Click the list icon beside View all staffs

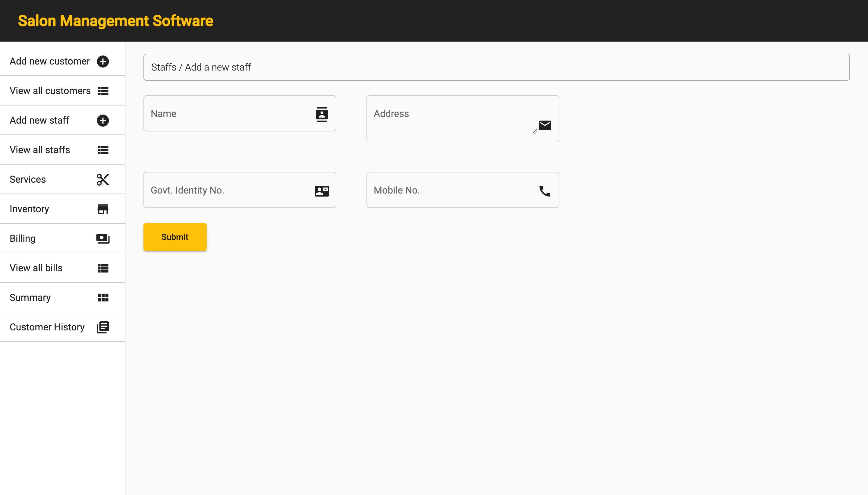103,150
